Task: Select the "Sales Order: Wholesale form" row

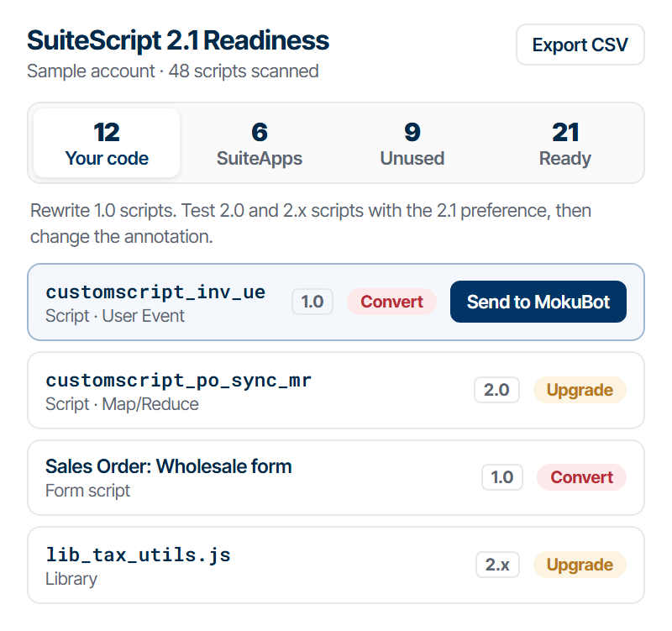Action: [335, 477]
